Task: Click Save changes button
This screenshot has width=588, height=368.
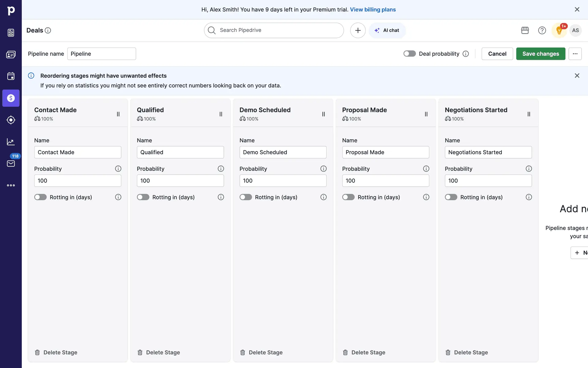Action: [541, 54]
